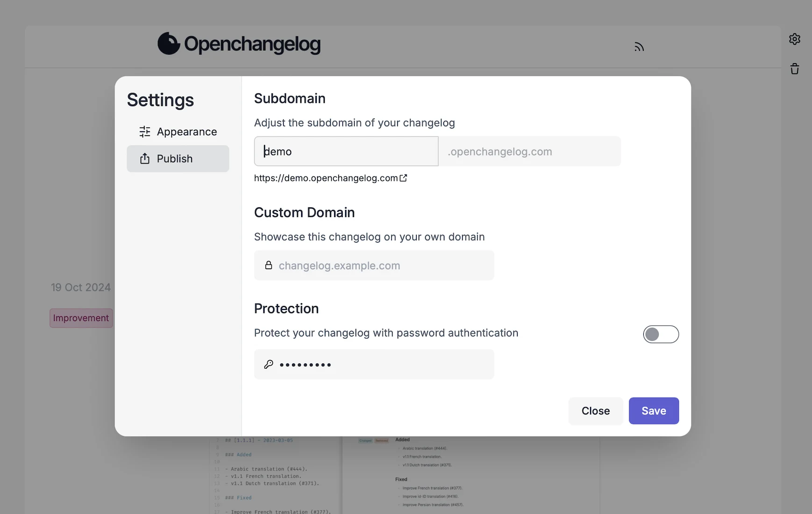Click the Appearance sliders icon
The height and width of the screenshot is (514, 812).
coord(145,132)
